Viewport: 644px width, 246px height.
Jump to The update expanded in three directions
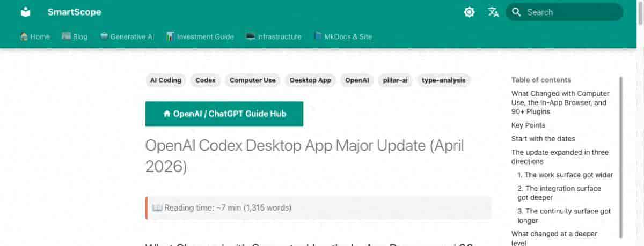coord(560,156)
